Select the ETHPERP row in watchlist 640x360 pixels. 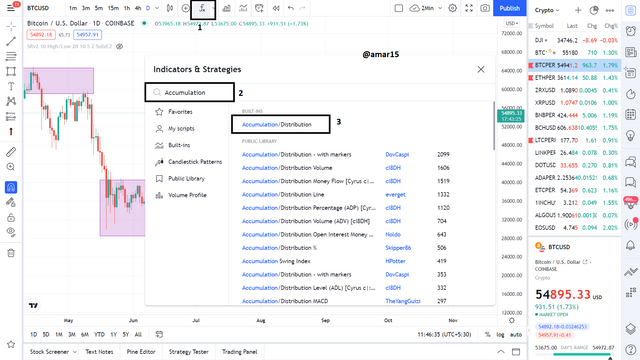[x=574, y=78]
